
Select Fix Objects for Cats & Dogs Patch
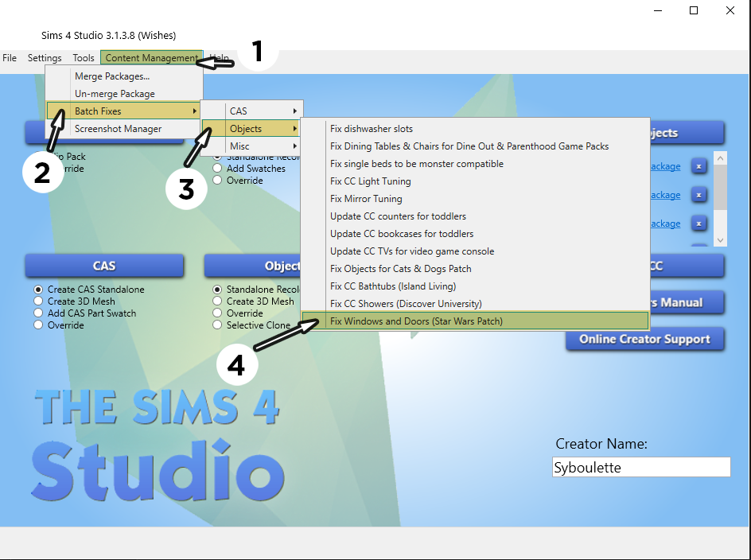coord(475,269)
